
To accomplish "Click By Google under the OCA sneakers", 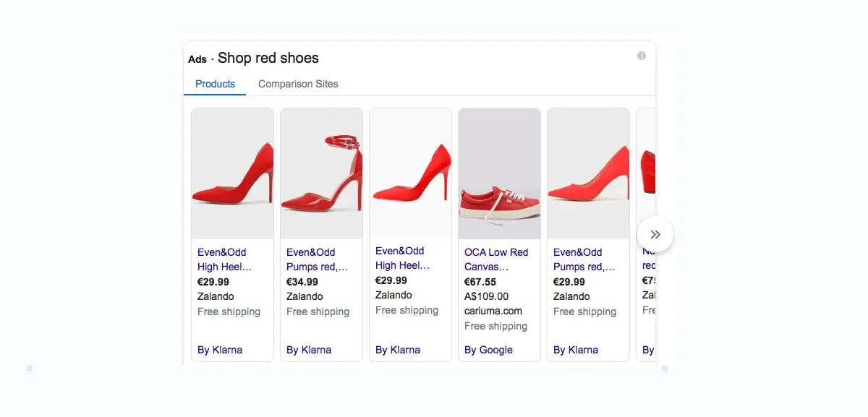I will [487, 349].
